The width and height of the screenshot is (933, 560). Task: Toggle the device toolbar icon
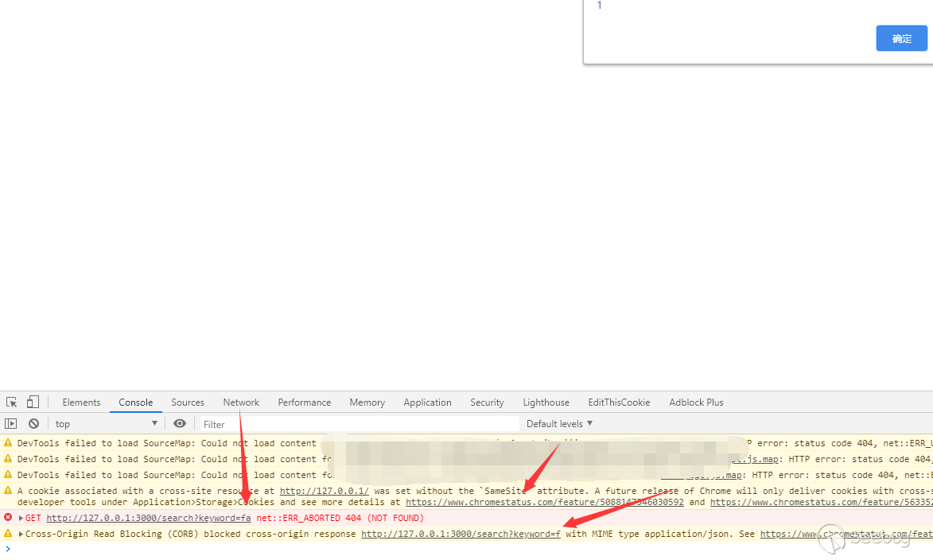[33, 402]
